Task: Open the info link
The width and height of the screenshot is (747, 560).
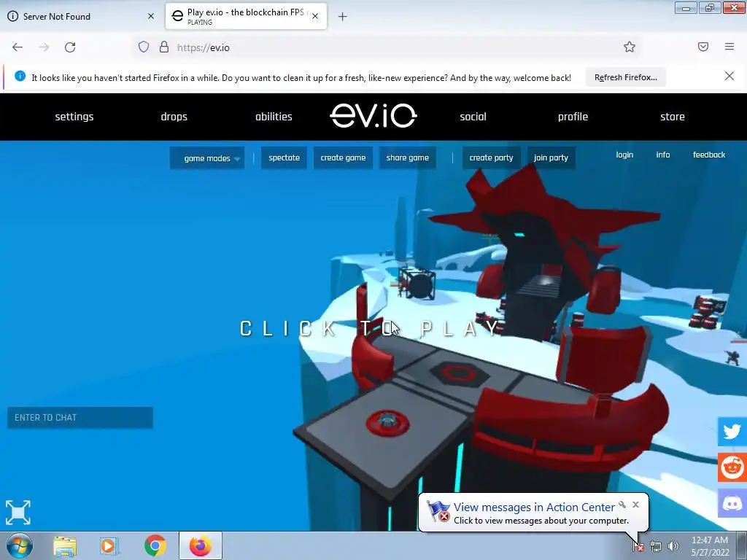Action: click(x=662, y=155)
